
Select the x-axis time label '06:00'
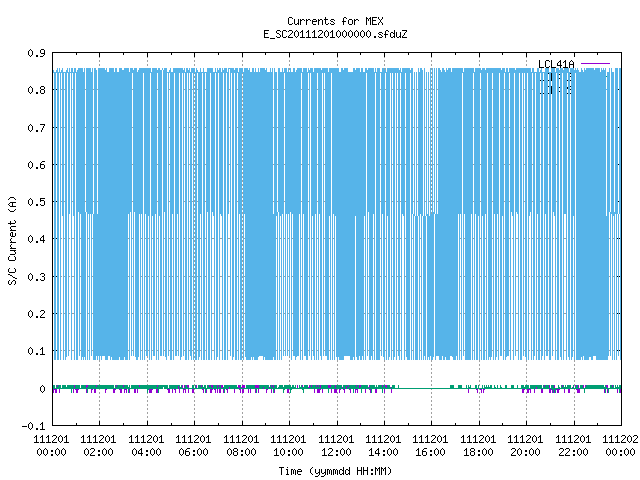[x=193, y=453]
